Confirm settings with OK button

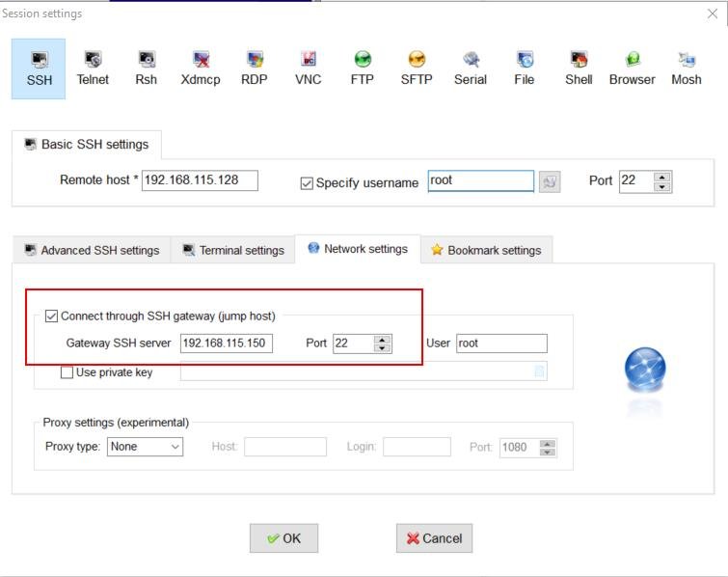283,538
